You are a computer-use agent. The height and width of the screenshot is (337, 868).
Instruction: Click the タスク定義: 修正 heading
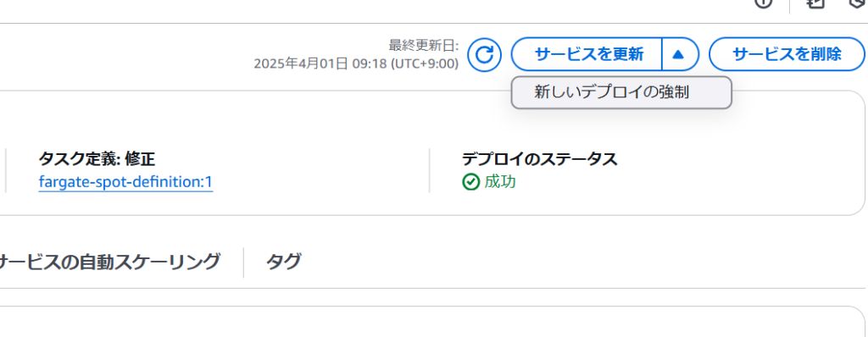pos(97,159)
